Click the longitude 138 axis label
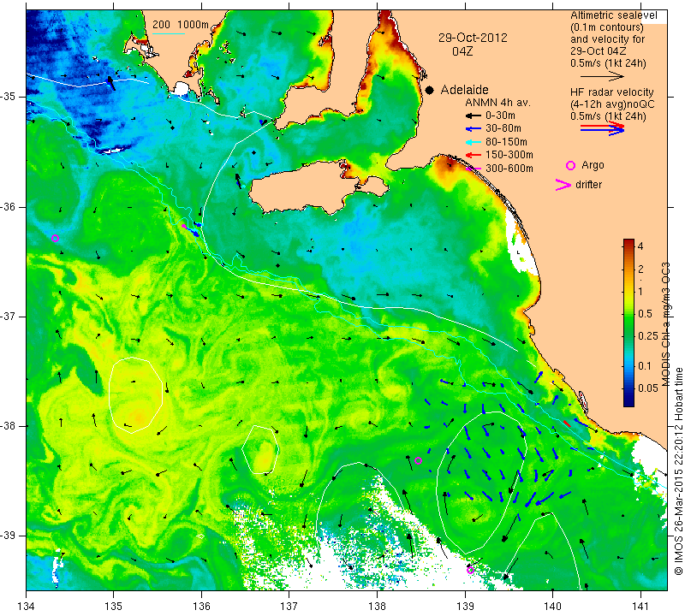The height and width of the screenshot is (616, 685). point(377,606)
